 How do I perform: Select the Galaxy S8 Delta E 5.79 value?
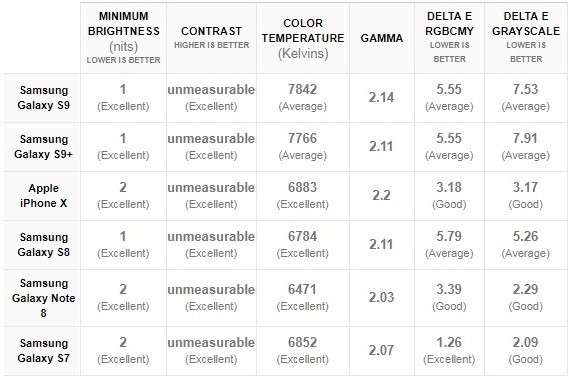coord(449,237)
